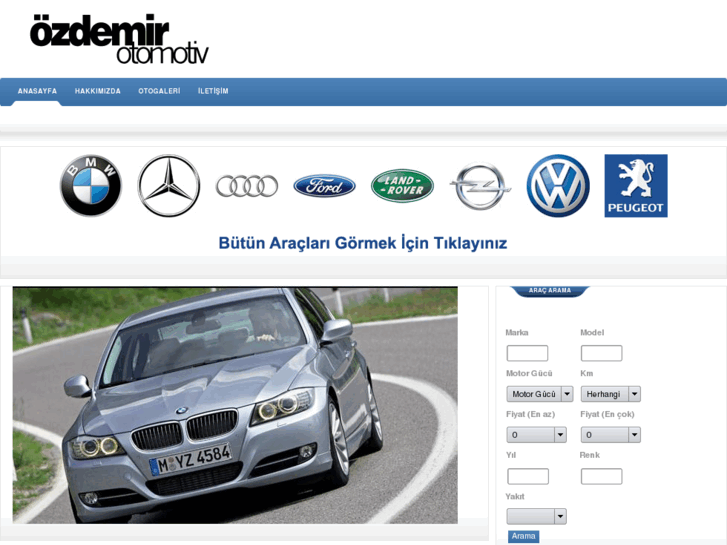
Task: Open the Peugeot lion logo
Action: coord(636,186)
